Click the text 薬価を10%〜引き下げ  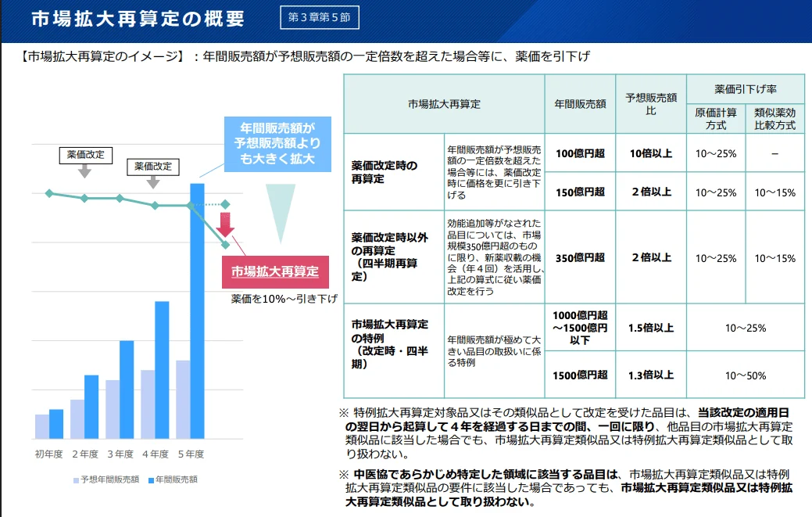284,299
